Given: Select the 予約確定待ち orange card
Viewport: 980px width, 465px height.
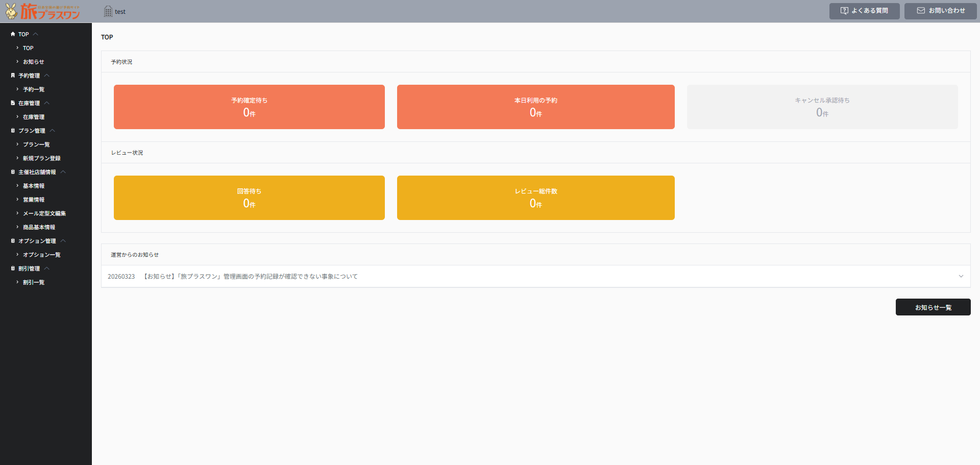Looking at the screenshot, I should coord(249,107).
